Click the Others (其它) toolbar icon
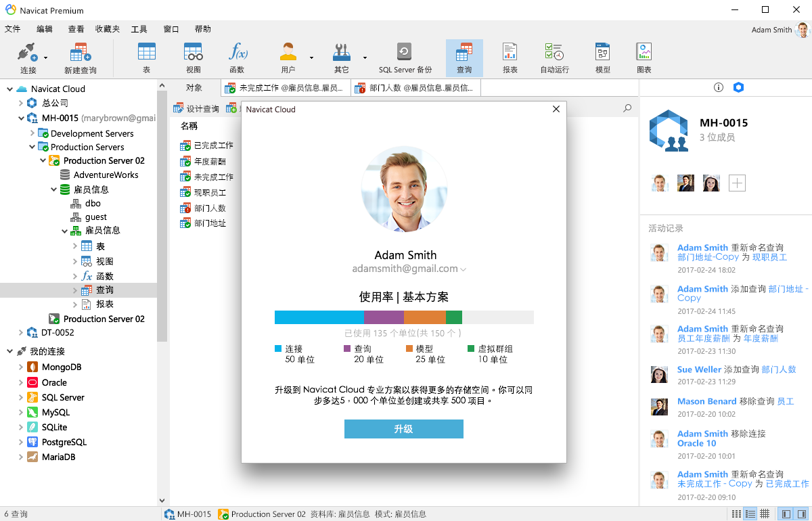Image resolution: width=812 pixels, height=521 pixels. tap(342, 58)
